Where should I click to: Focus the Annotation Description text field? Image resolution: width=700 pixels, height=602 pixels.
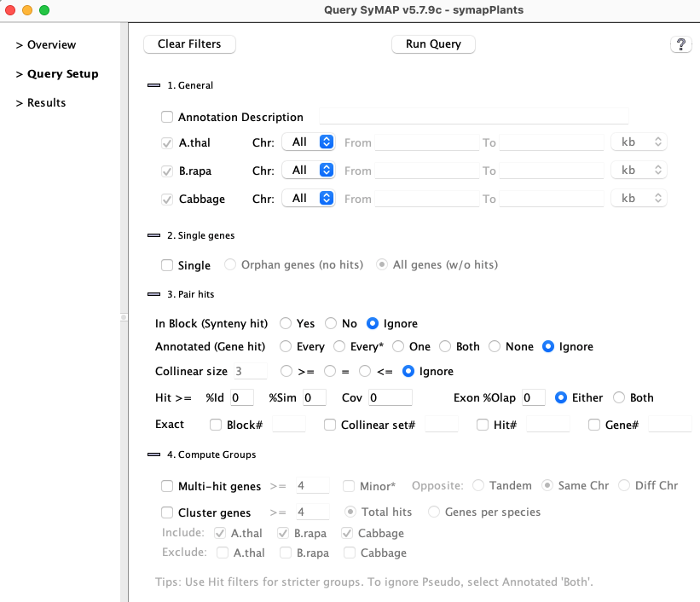[474, 116]
